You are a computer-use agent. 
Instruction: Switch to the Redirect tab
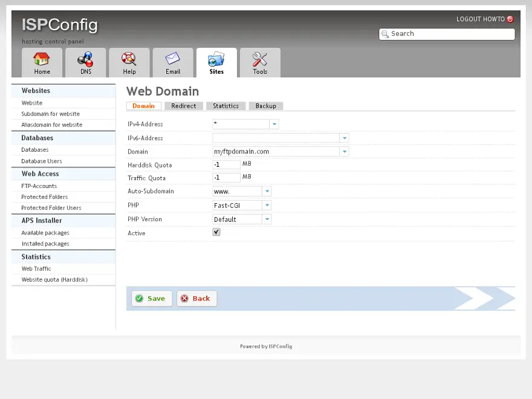[x=184, y=106]
